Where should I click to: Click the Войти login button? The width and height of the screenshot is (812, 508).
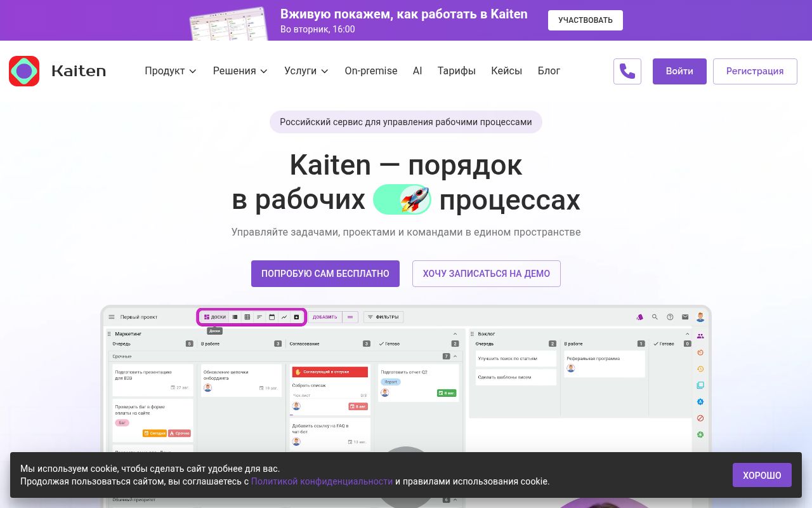click(x=679, y=71)
